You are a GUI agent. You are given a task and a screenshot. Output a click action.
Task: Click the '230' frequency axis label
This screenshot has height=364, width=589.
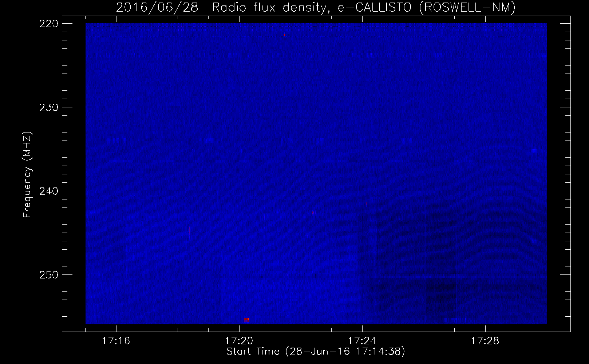pos(48,107)
